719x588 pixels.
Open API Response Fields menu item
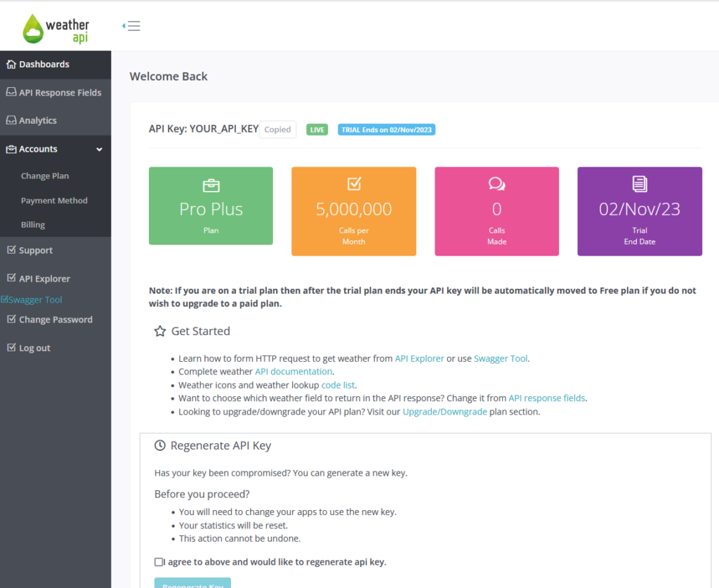coord(60,93)
